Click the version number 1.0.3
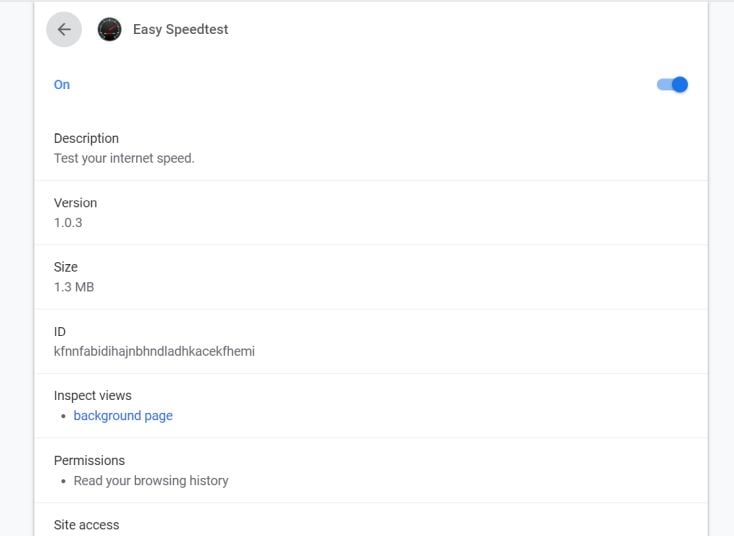This screenshot has height=536, width=734. pyautogui.click(x=68, y=222)
